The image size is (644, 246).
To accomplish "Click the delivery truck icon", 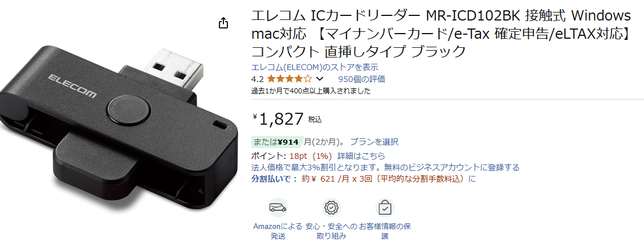I will tap(278, 208).
